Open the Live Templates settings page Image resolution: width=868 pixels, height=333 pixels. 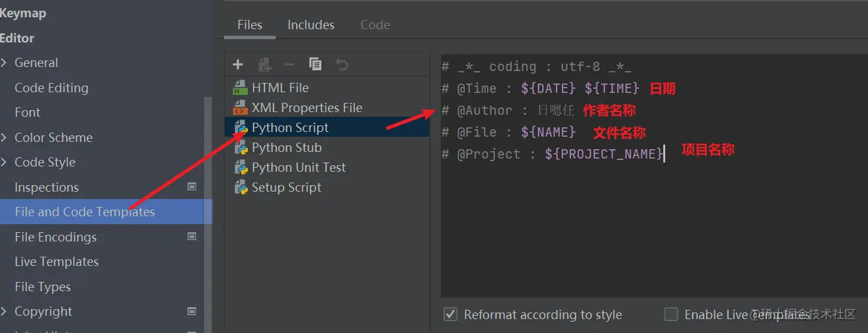(56, 262)
